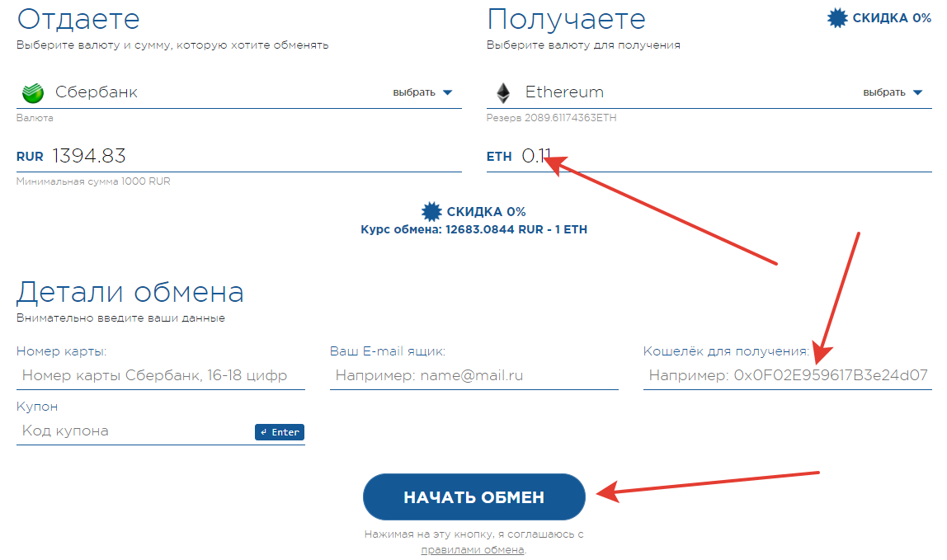Click the 'Ваш E-mail ящик:' label
Viewport: 947px width, 560px height.
(x=387, y=351)
